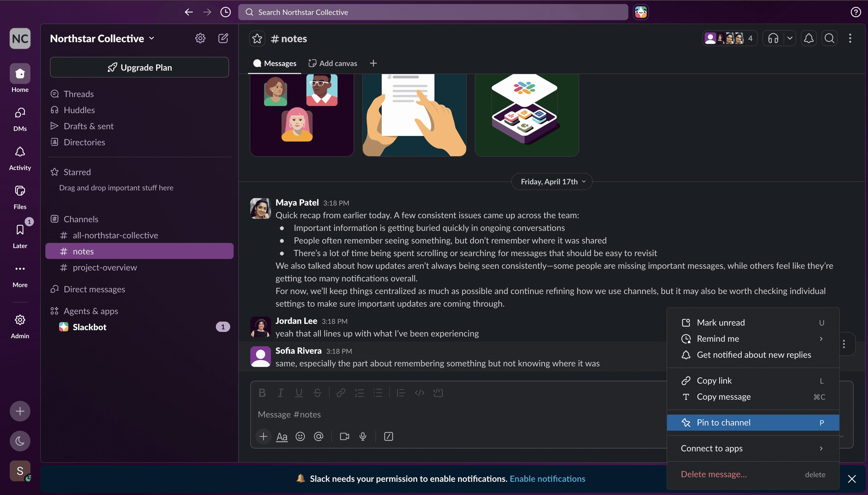Toggle strikethrough formatting in the composer
Image resolution: width=868 pixels, height=495 pixels.
point(317,393)
